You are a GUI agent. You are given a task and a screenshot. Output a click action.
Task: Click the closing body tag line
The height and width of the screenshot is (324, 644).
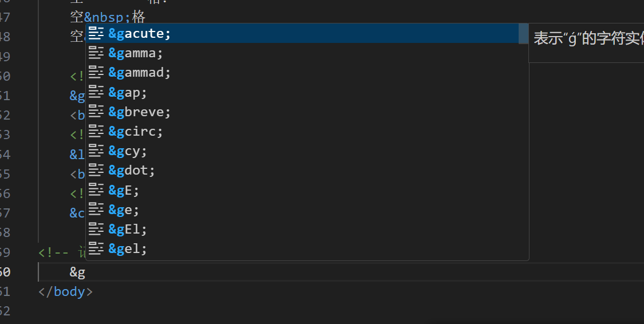point(66,291)
